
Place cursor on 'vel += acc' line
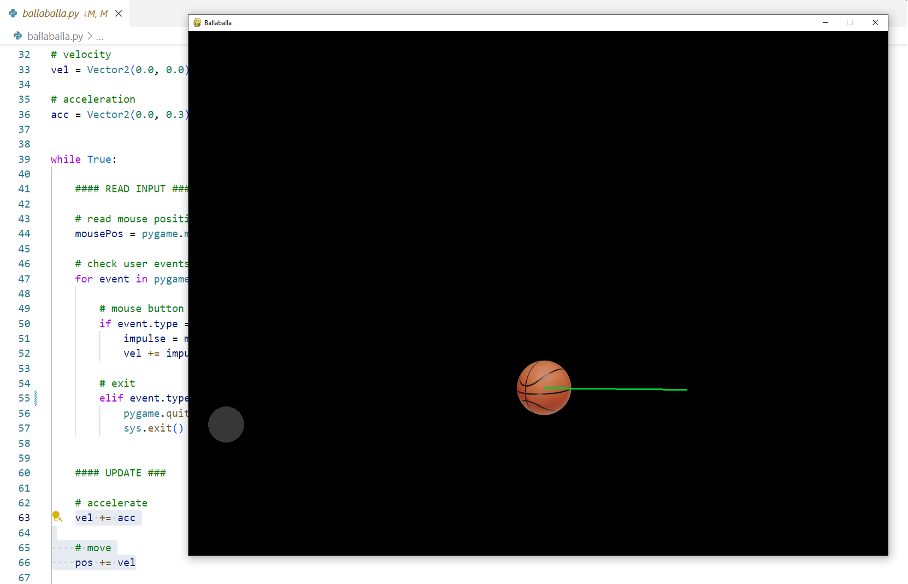[105, 517]
